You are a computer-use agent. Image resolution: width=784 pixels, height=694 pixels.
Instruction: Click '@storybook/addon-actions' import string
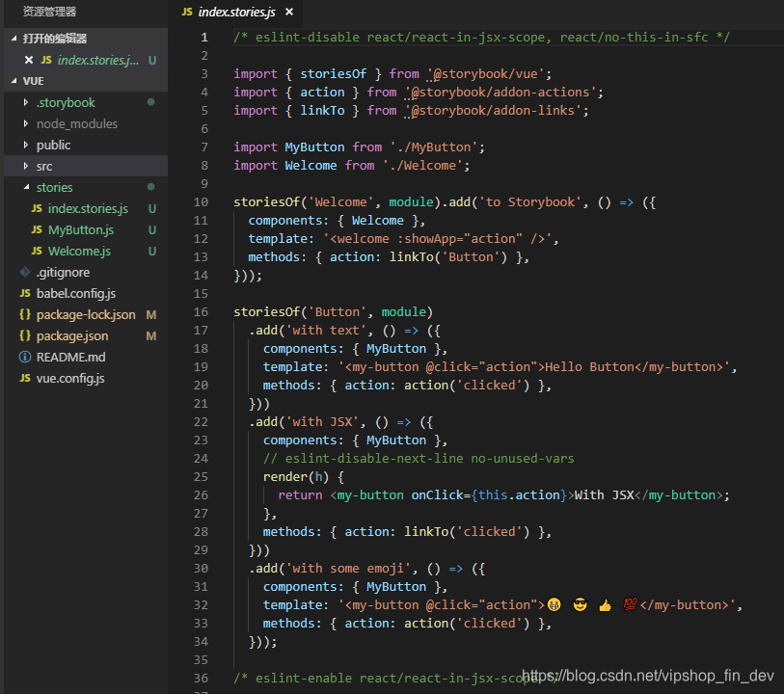pos(500,93)
